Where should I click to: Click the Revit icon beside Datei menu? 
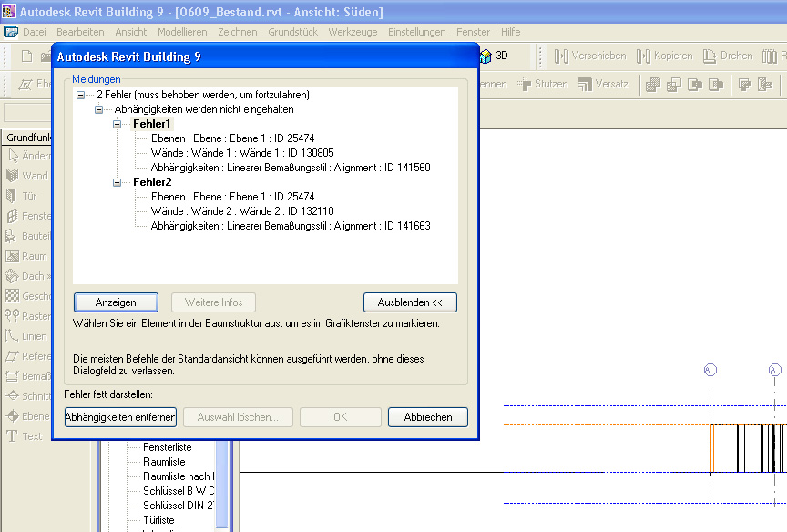point(11,32)
